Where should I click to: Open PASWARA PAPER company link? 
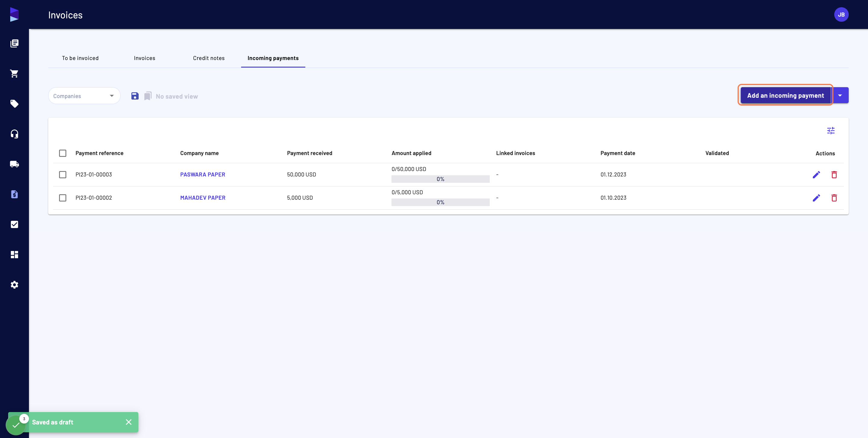[x=203, y=175]
